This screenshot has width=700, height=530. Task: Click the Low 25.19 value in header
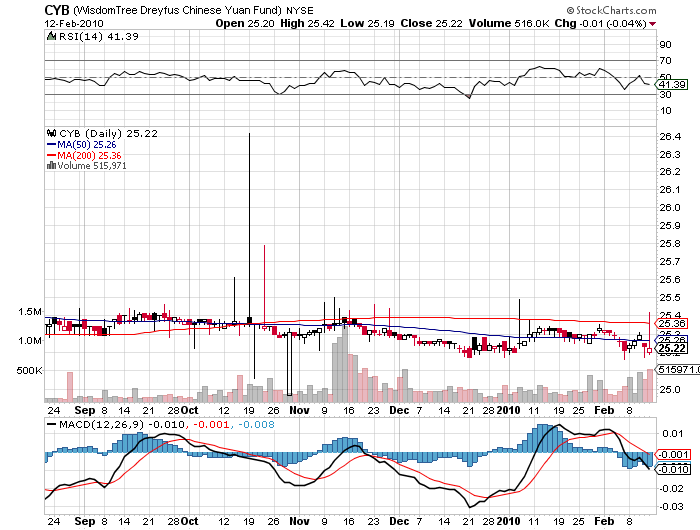tap(367, 23)
